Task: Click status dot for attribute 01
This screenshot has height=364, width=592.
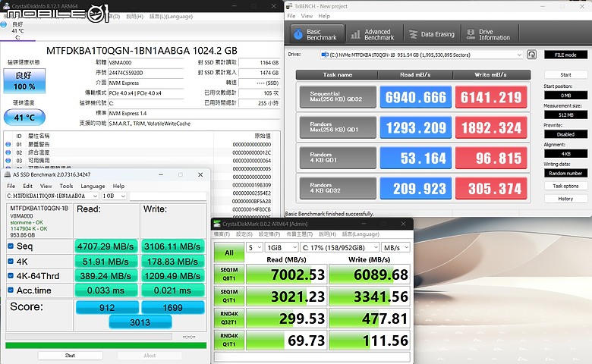Action: tap(8, 145)
